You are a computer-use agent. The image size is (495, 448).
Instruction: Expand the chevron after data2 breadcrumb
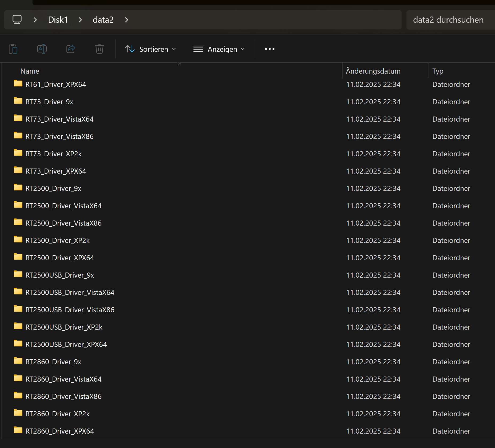126,20
